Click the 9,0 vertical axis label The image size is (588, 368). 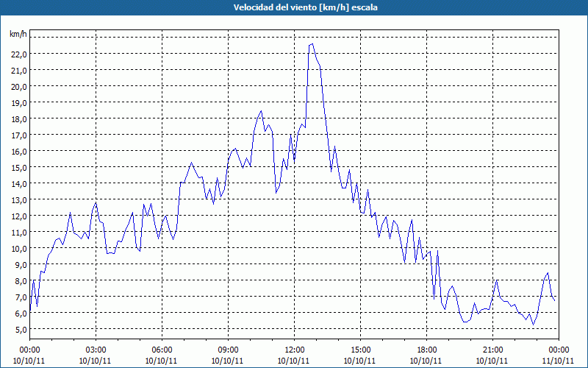pyautogui.click(x=21, y=264)
